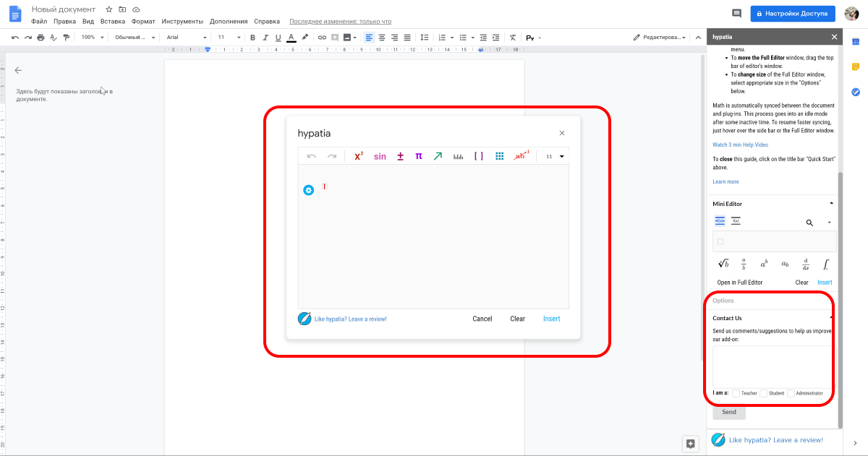Open the cancel strike-through ab menu

click(521, 156)
